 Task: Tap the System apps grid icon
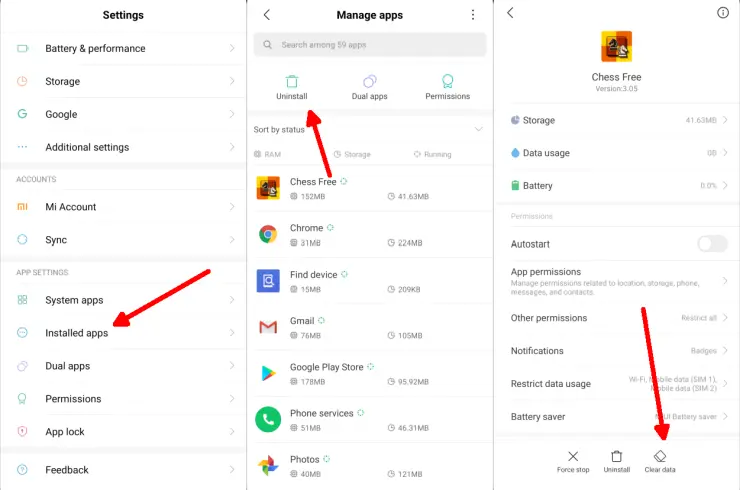coord(22,300)
